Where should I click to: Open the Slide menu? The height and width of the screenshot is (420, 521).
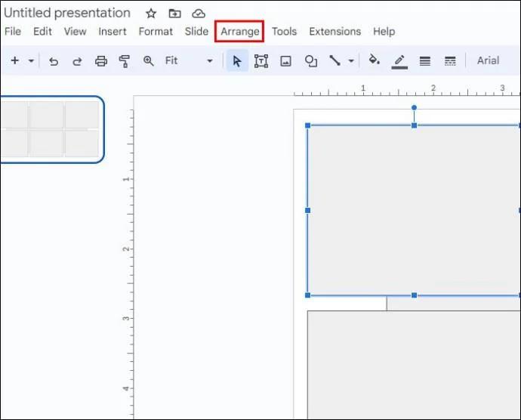tap(196, 32)
